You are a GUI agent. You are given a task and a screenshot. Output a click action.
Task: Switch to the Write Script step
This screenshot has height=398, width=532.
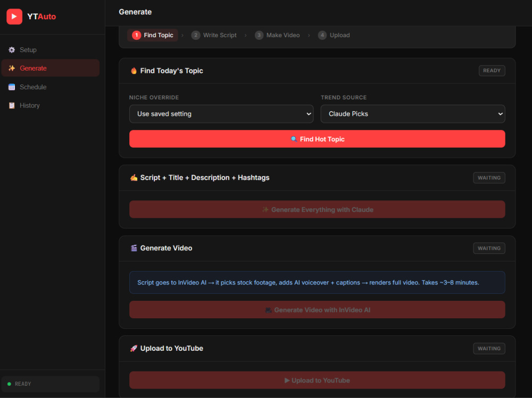214,35
